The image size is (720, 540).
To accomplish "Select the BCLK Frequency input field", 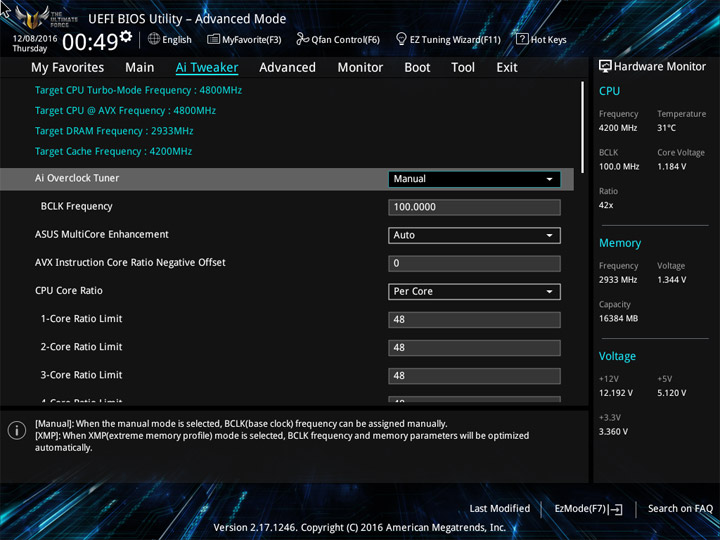I will [x=474, y=207].
